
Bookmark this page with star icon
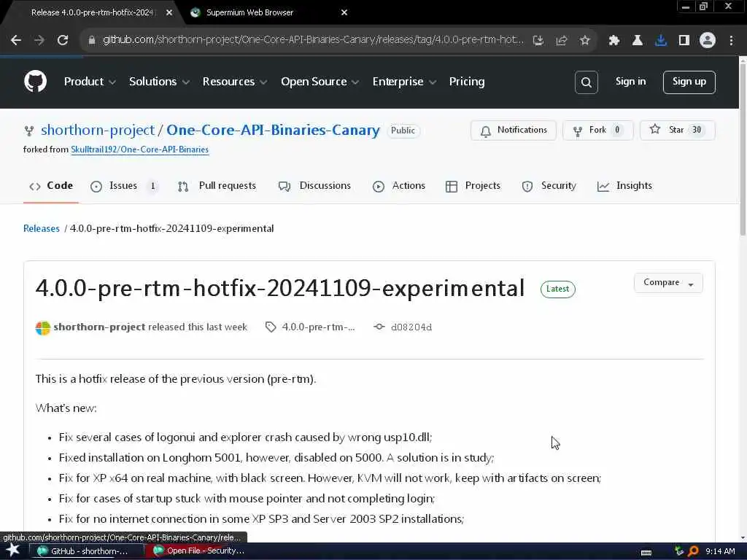(x=585, y=41)
